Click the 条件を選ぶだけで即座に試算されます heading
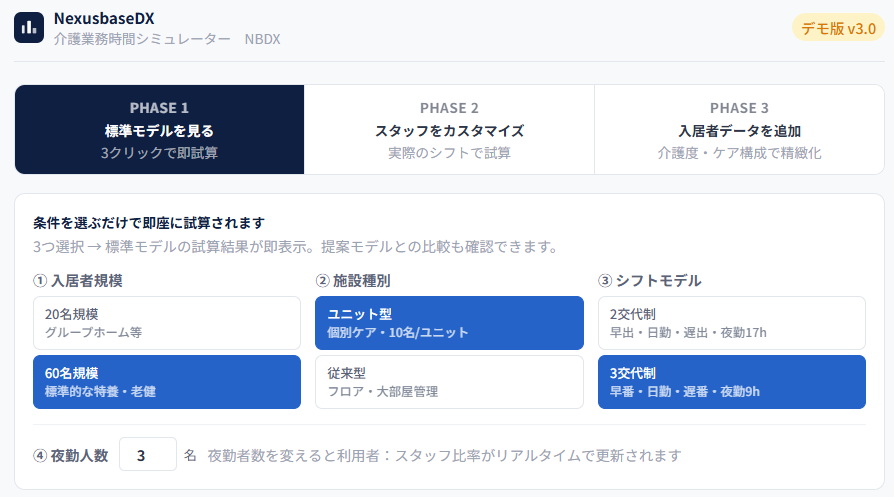The width and height of the screenshot is (894, 497). tap(148, 222)
